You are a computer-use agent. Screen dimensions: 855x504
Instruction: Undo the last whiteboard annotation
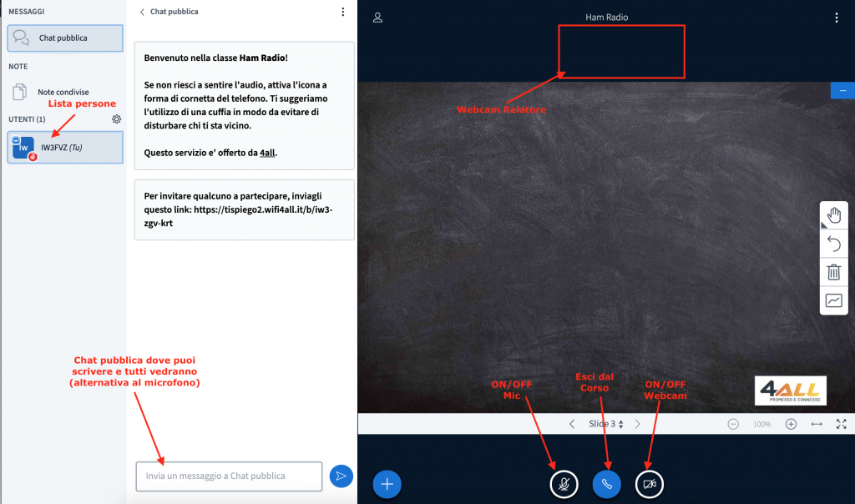[x=834, y=244]
